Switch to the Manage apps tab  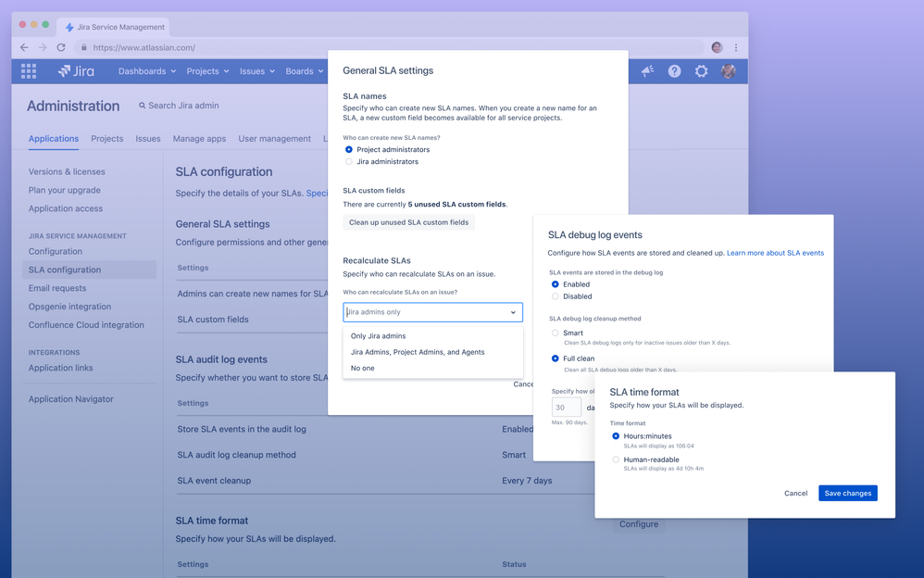click(x=199, y=139)
